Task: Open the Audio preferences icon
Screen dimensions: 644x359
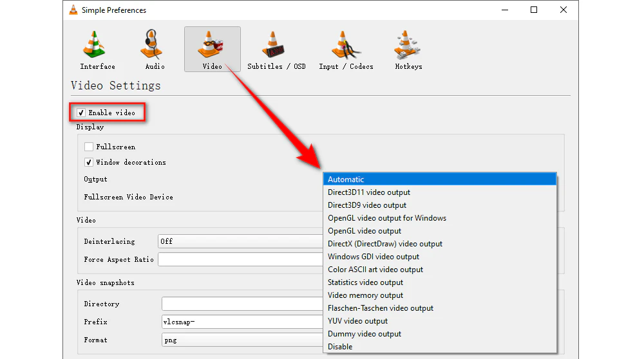Action: (155, 50)
